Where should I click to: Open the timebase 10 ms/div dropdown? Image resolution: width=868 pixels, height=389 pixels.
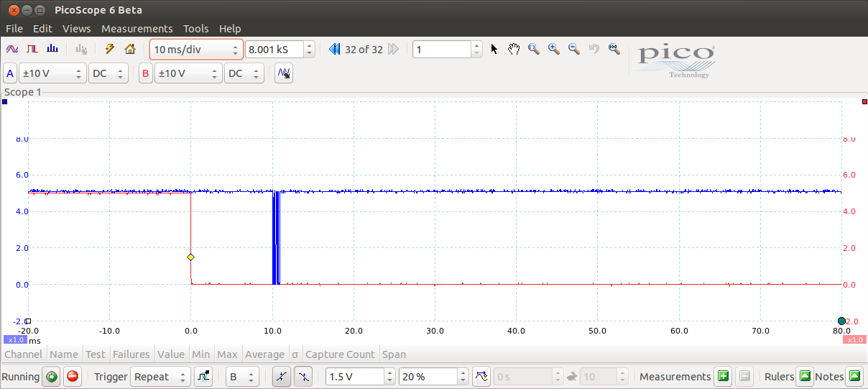[x=196, y=50]
